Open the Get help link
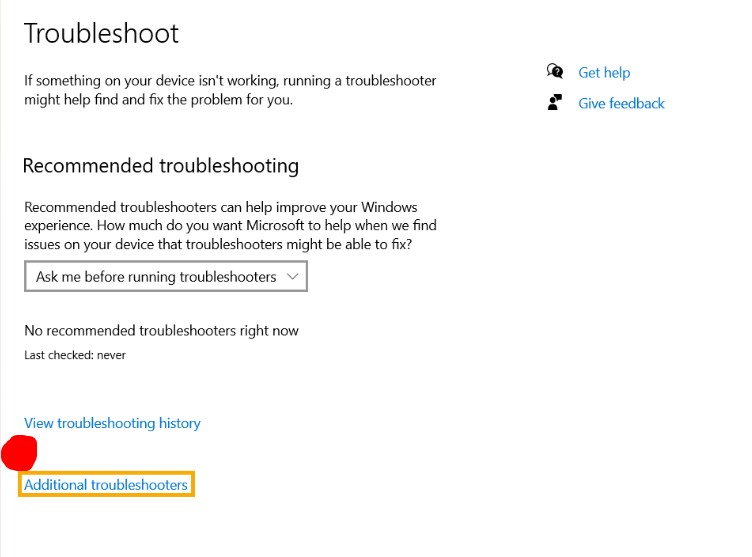752x557 pixels. click(604, 72)
